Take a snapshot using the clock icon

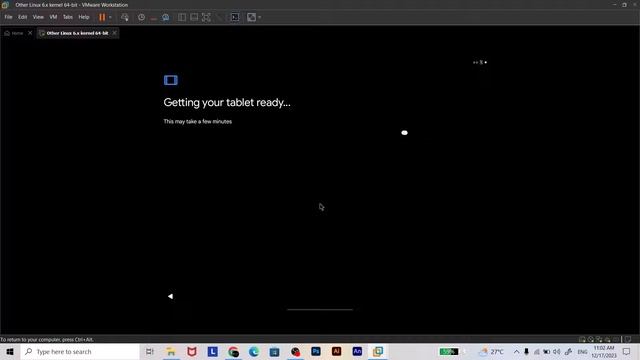(x=141, y=17)
